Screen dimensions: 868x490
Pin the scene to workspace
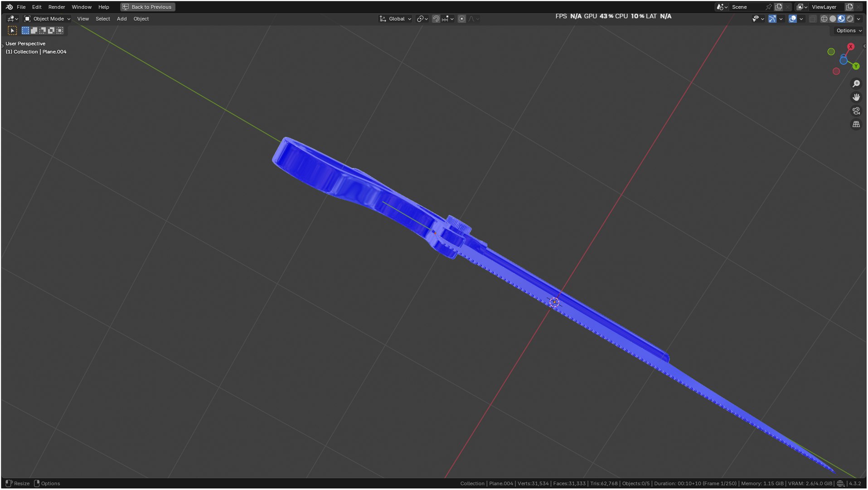click(x=769, y=7)
